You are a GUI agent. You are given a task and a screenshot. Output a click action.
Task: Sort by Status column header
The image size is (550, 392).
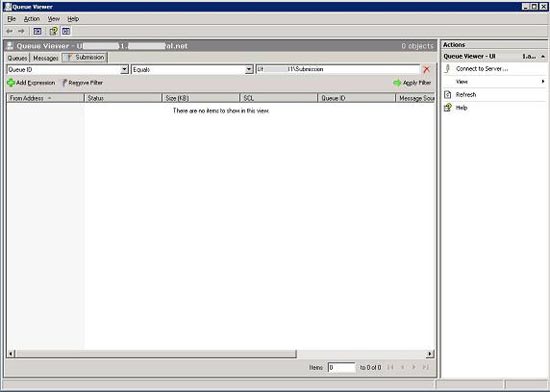click(x=123, y=98)
